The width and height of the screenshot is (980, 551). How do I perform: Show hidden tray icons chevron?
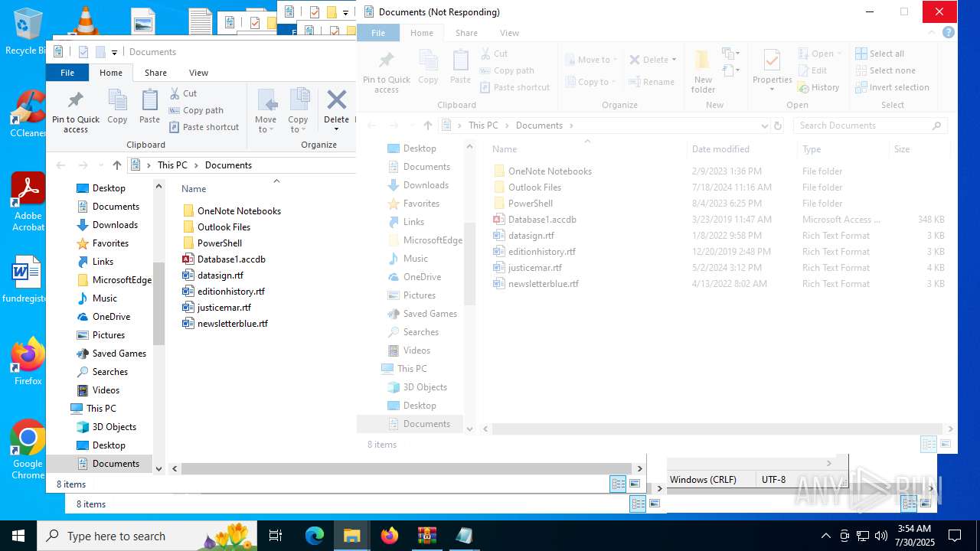click(825, 536)
